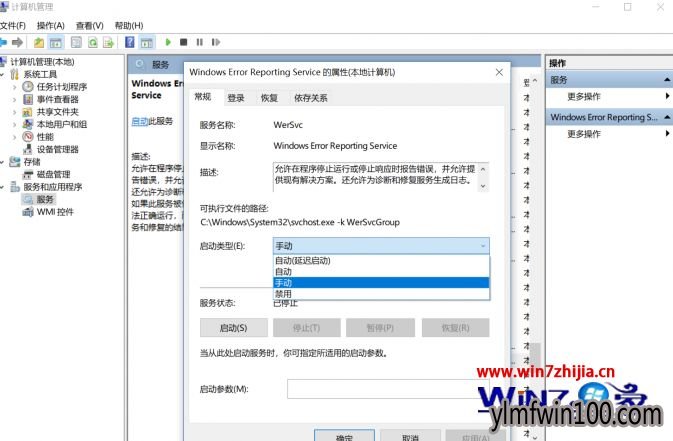Open 更多操作 under Windows Error Reporting S...
Image resolution: width=673 pixels, height=441 pixels.
click(x=584, y=134)
